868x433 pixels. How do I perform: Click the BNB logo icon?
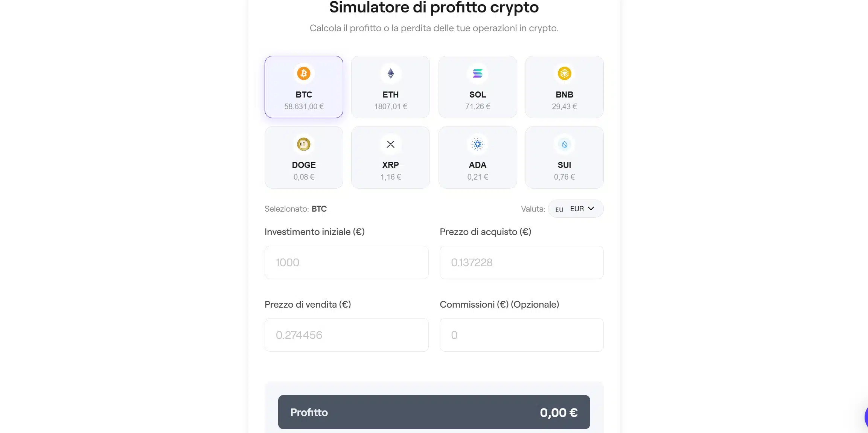click(x=564, y=73)
